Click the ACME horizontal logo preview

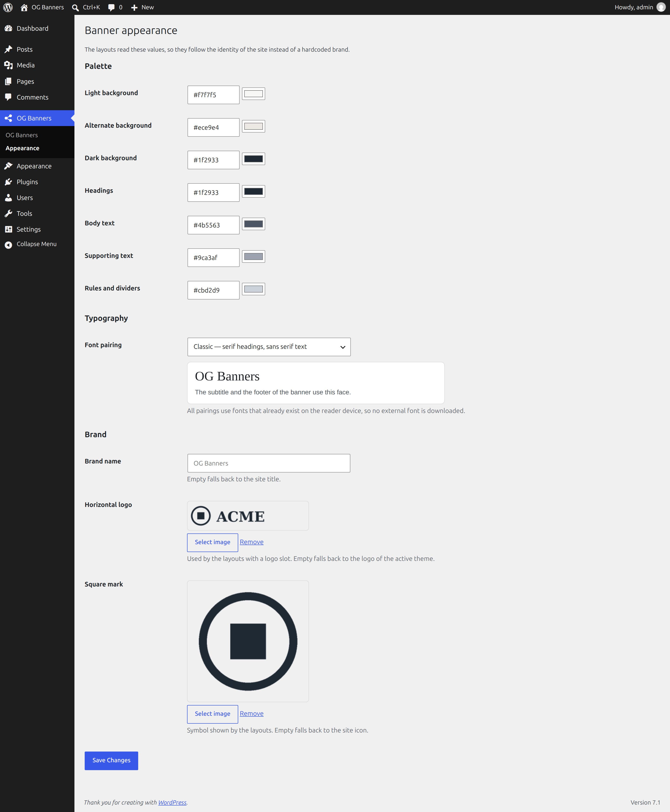[248, 516]
